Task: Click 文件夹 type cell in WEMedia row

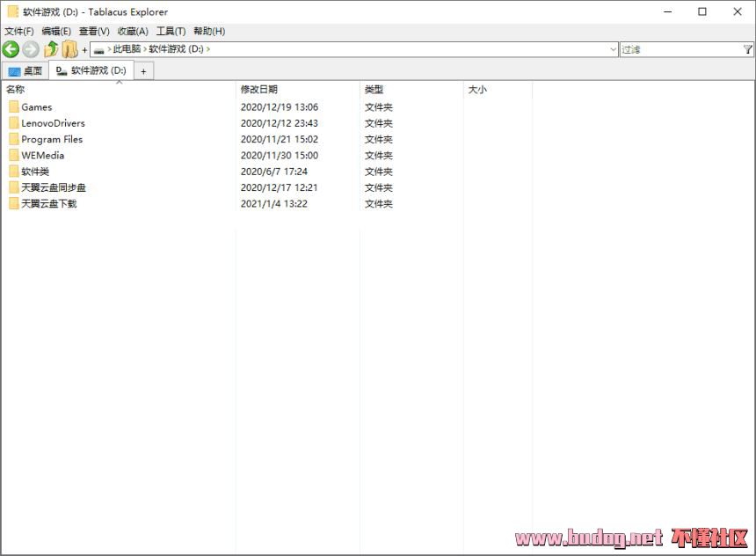Action: pyautogui.click(x=379, y=156)
